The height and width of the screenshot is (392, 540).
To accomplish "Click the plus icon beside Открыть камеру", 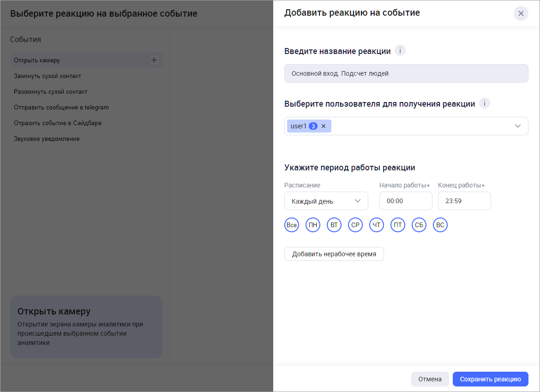I will 154,60.
